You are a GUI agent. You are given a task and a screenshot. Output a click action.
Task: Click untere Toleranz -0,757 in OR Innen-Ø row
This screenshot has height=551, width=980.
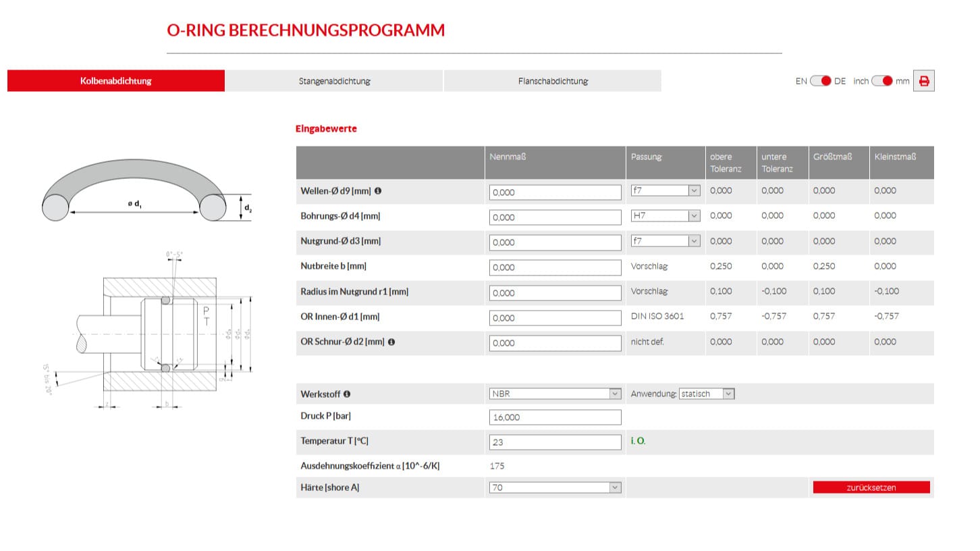click(773, 316)
